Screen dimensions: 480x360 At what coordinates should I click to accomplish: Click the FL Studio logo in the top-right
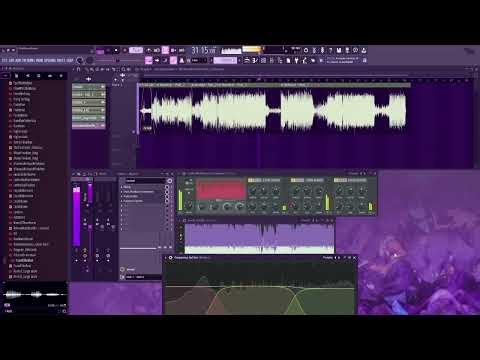470,52
